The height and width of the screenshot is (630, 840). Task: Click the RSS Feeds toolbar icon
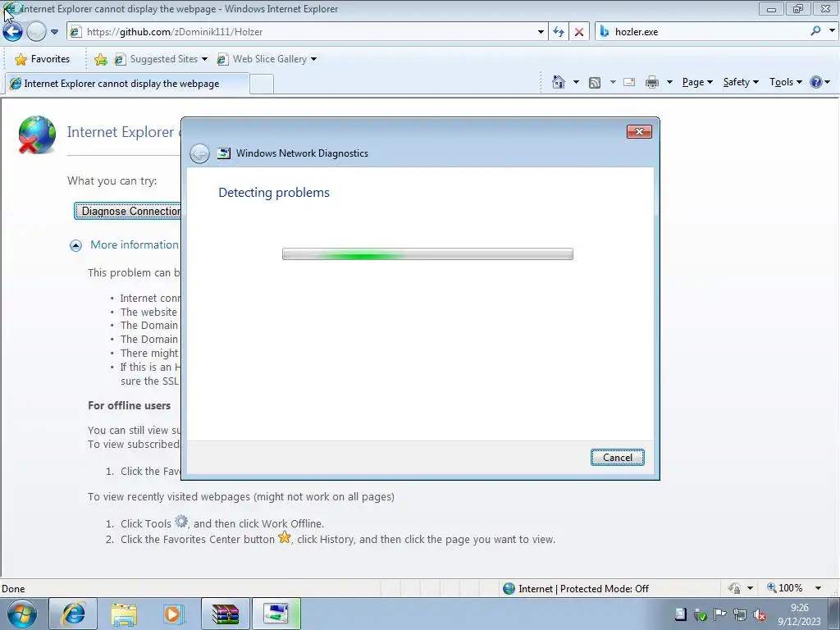tap(595, 83)
